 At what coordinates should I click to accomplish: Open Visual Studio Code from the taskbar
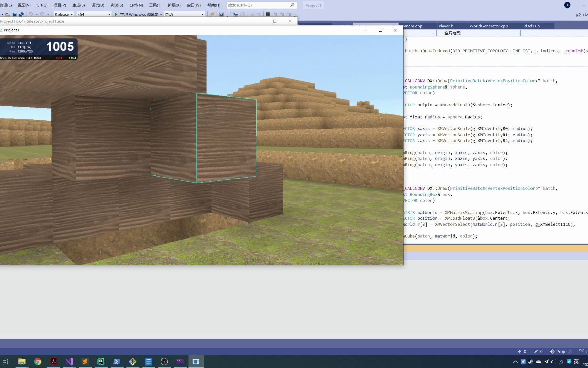69,362
